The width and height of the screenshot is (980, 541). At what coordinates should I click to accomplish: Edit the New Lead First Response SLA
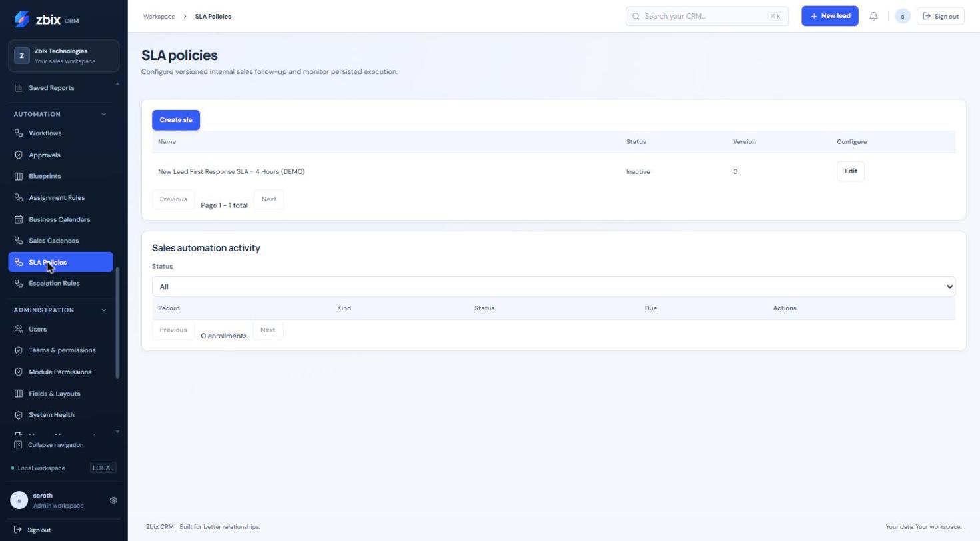click(x=851, y=171)
